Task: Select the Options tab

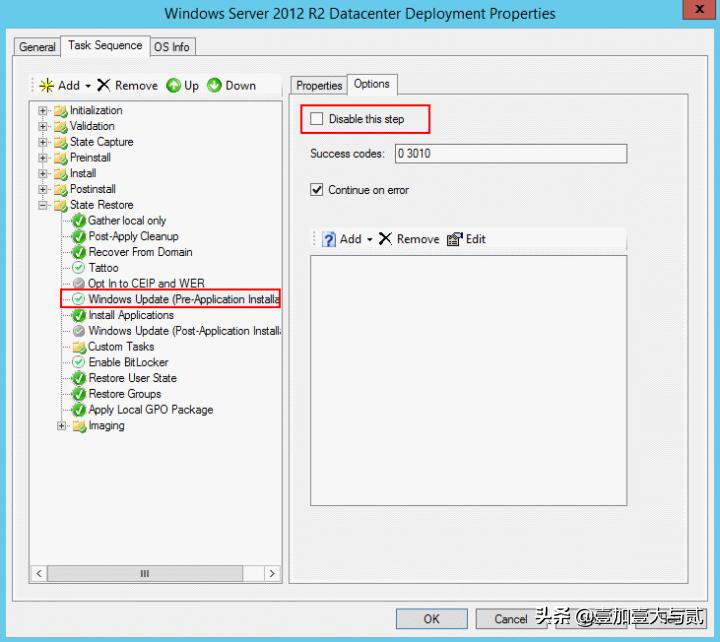Action: (372, 84)
